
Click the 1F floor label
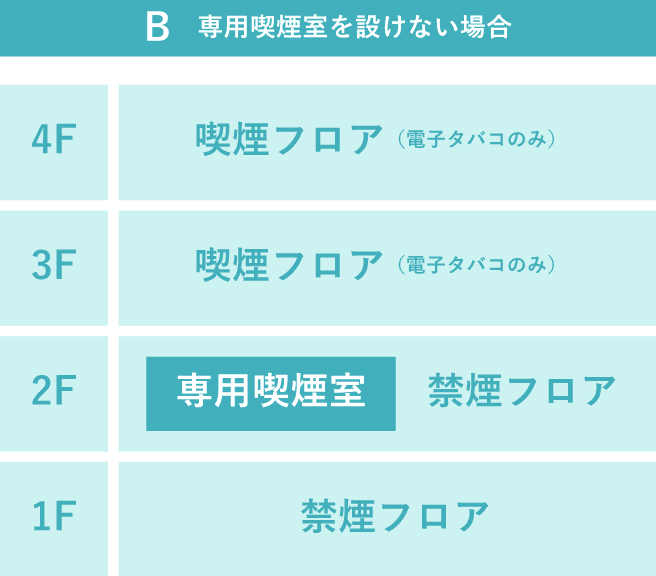[x=54, y=516]
